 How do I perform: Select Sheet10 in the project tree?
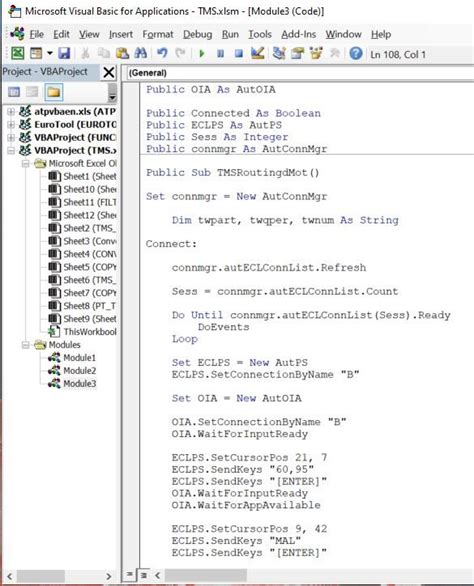82,189
